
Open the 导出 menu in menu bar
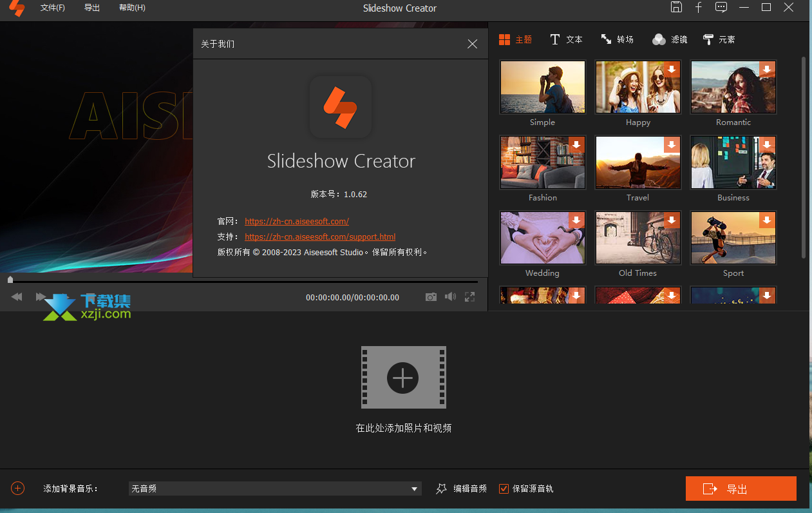(92, 8)
